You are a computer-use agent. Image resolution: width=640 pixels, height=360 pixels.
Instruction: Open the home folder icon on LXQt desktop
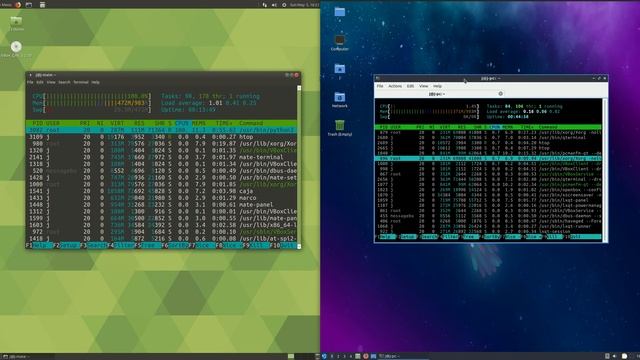click(340, 70)
